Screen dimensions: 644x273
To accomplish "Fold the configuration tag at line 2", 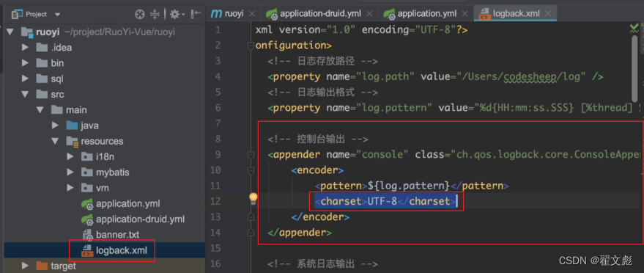I will (x=251, y=45).
